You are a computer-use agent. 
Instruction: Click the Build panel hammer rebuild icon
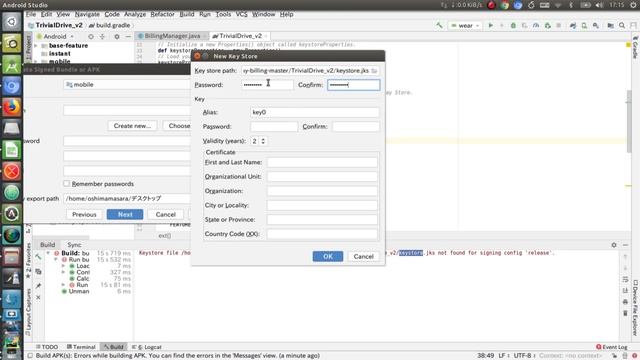(x=38, y=257)
